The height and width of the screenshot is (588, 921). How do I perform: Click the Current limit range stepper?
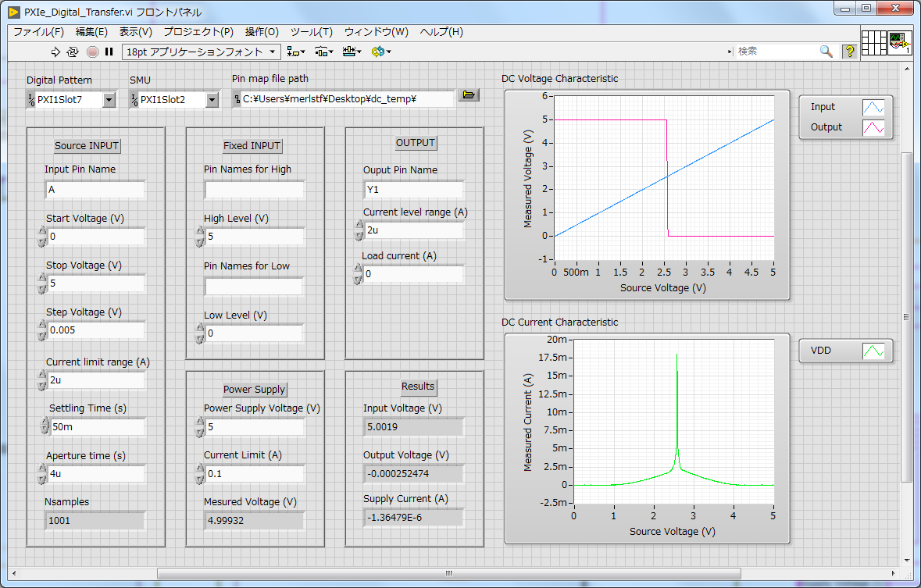(42, 380)
